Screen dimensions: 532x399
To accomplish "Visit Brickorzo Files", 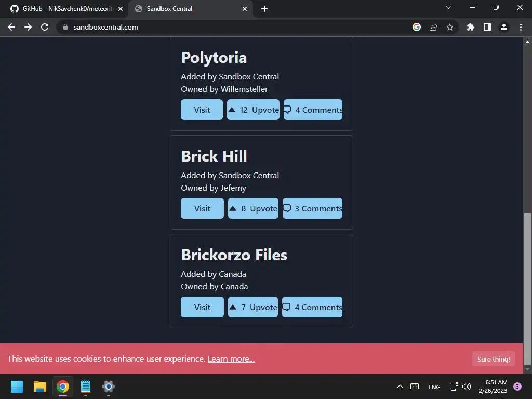I will (x=202, y=307).
